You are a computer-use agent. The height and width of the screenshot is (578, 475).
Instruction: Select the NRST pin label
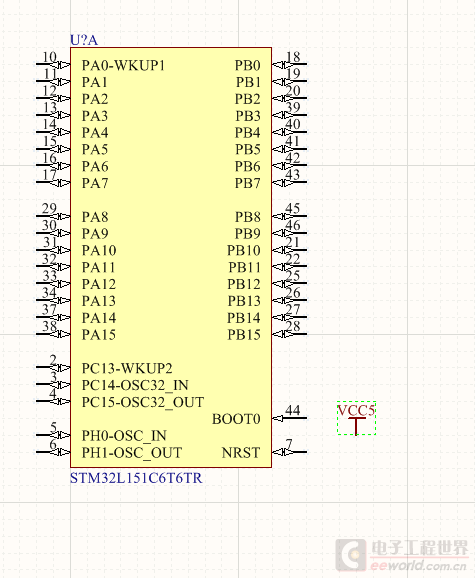click(x=241, y=453)
